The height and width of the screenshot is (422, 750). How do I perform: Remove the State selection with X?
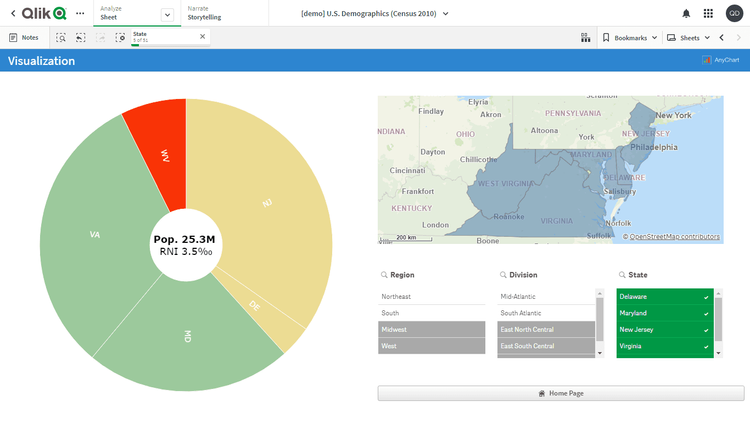click(x=202, y=36)
